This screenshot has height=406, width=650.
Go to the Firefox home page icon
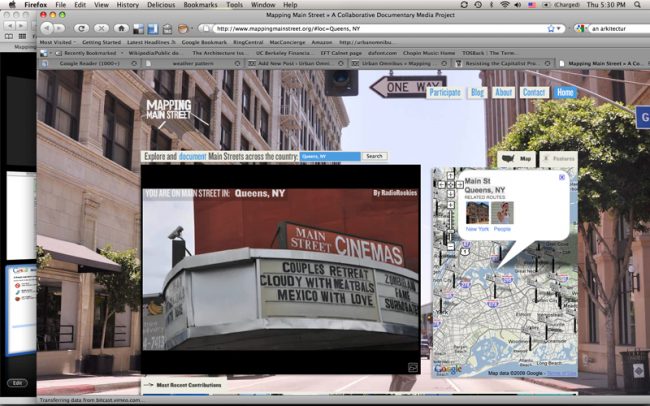coord(121,28)
